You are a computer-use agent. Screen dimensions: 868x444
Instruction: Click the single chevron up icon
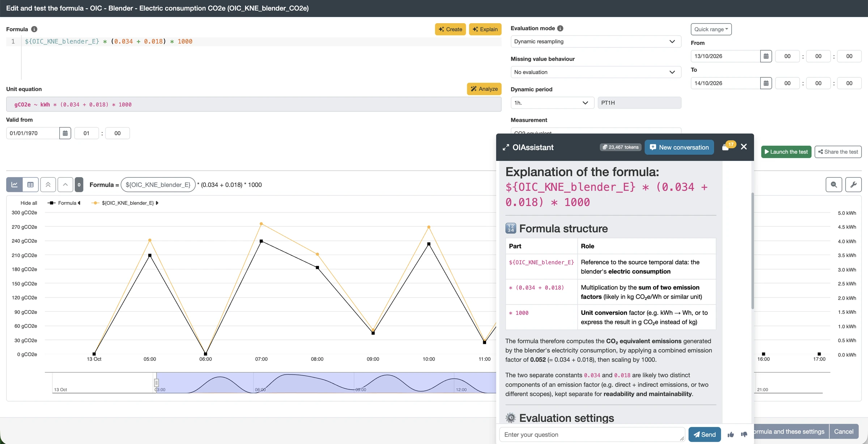65,185
